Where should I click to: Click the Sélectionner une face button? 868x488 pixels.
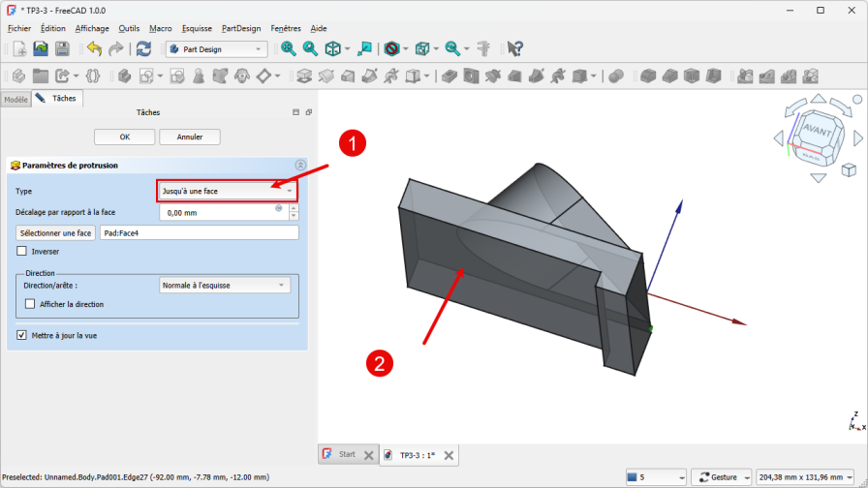55,232
